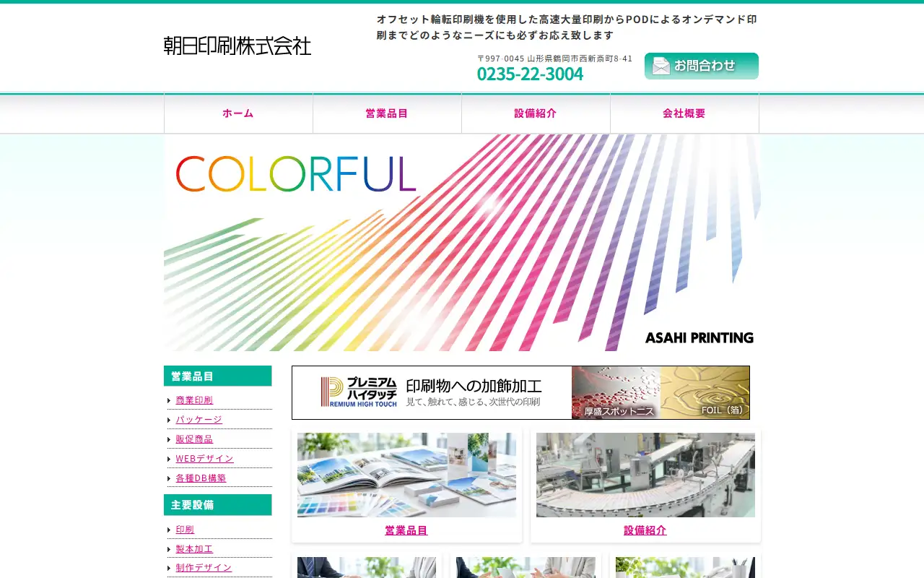The width and height of the screenshot is (924, 578).
Task: Click the arrow bullet beside WEBデザイン
Action: pyautogui.click(x=169, y=460)
